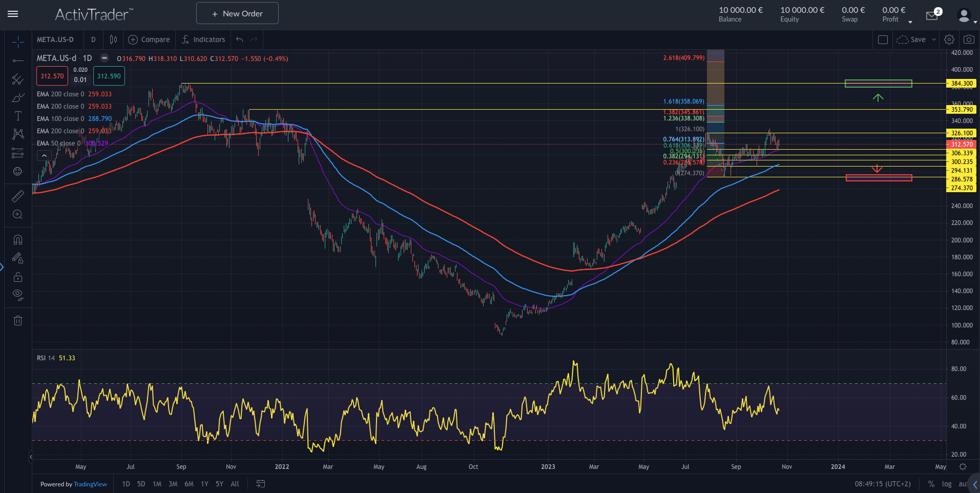980x493 pixels.
Task: Toggle magnet mode on
Action: pyautogui.click(x=18, y=240)
